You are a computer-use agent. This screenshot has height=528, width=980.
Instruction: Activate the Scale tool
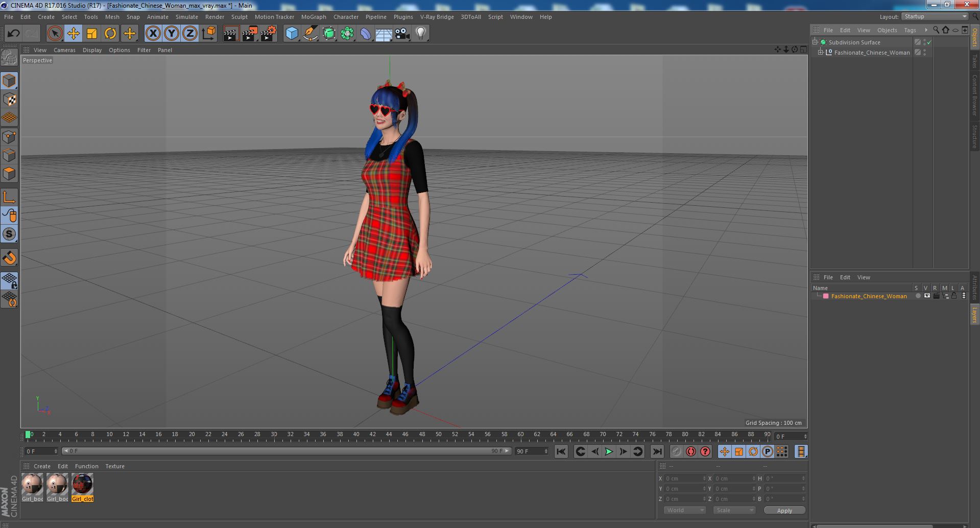[x=92, y=34]
